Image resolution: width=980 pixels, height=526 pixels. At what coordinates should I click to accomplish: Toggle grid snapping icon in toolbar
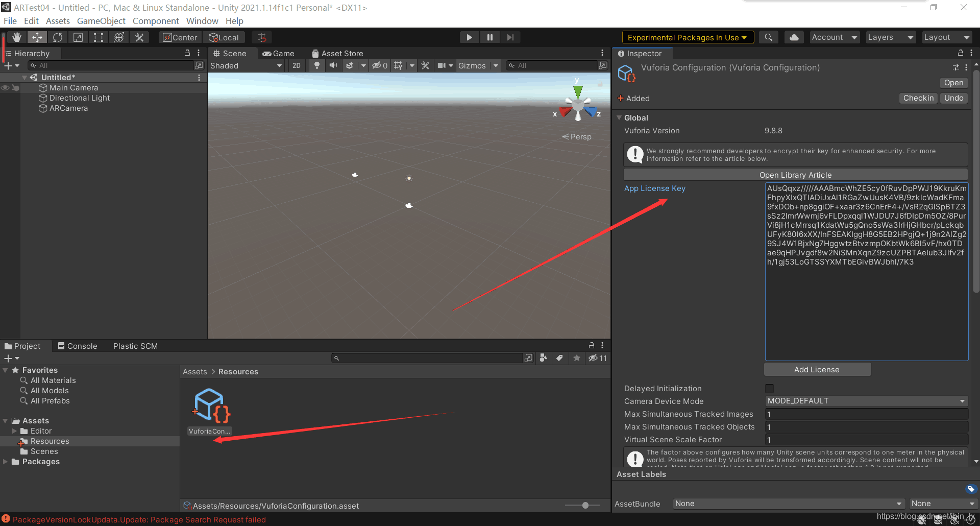tap(262, 37)
